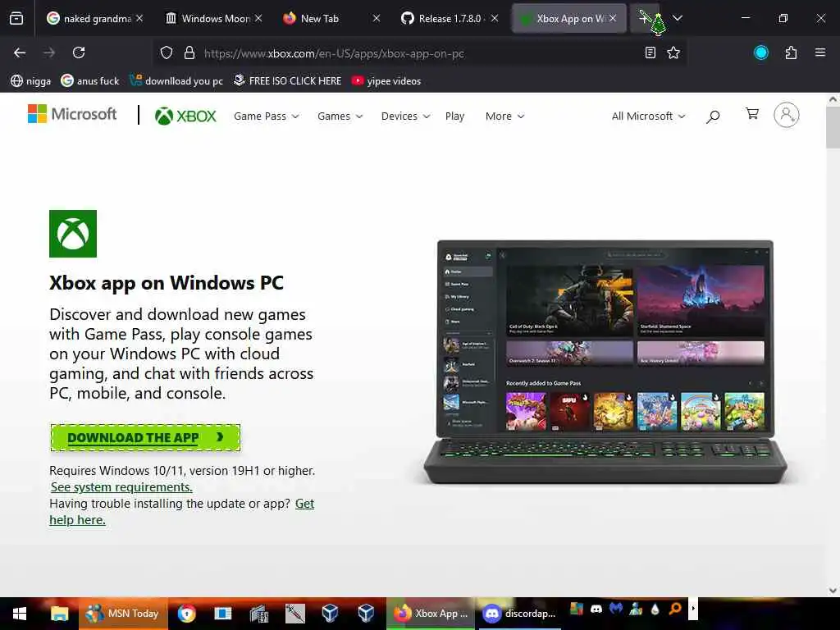Show site security padlock info
The width and height of the screenshot is (840, 630).
point(189,53)
